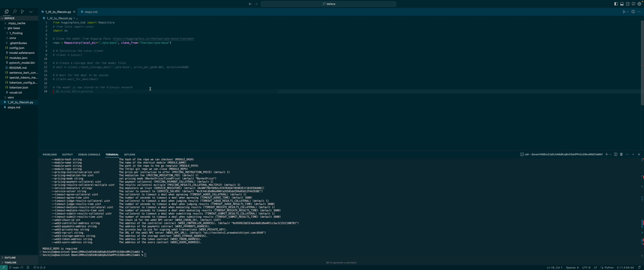644x270 pixels.
Task: Open the settings gear in title bar
Action: coord(639,4)
